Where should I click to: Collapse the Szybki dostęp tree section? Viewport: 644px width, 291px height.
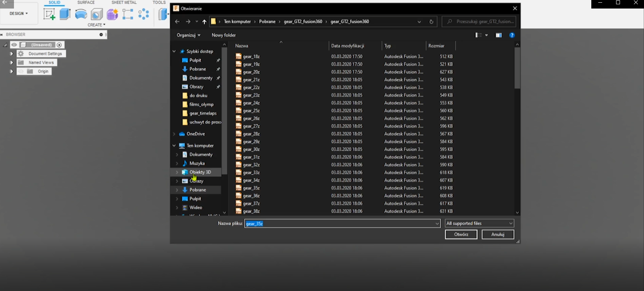coord(174,52)
